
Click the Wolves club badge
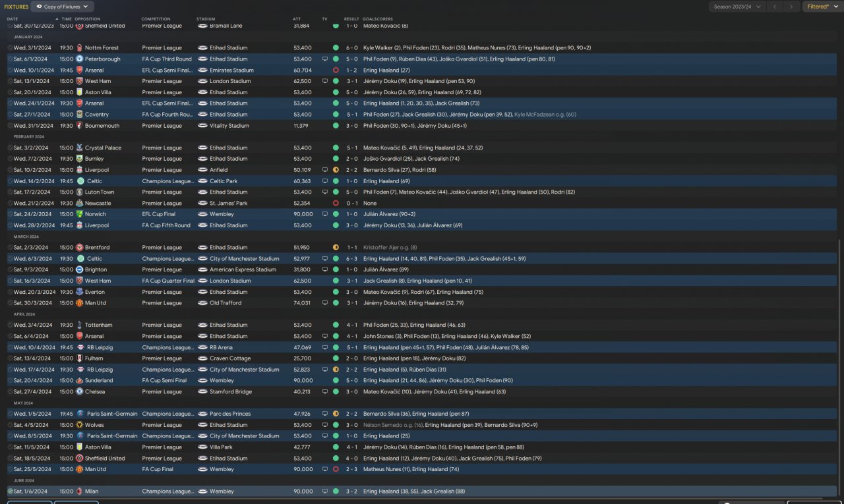tap(80, 425)
